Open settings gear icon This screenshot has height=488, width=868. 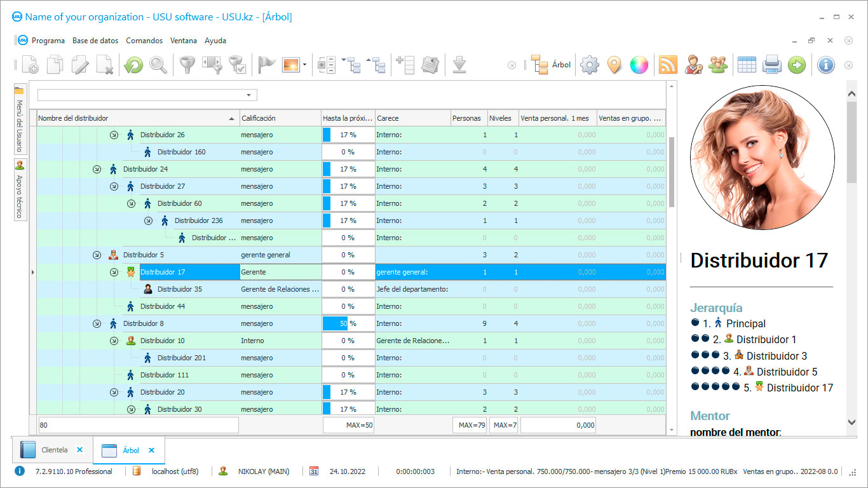point(590,65)
